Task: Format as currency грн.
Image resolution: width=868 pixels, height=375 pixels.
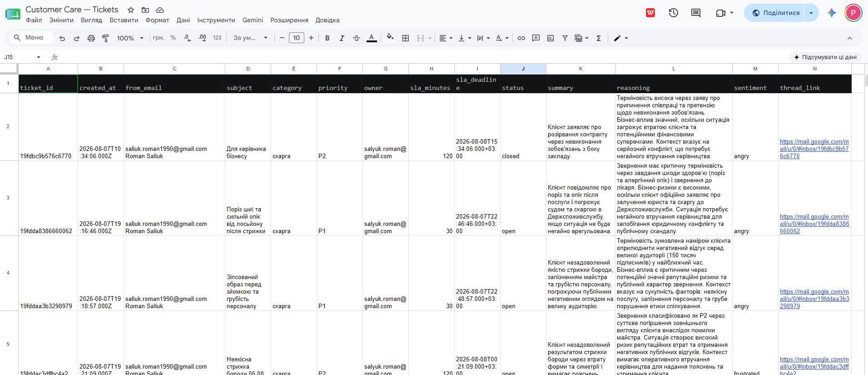Action: (159, 38)
